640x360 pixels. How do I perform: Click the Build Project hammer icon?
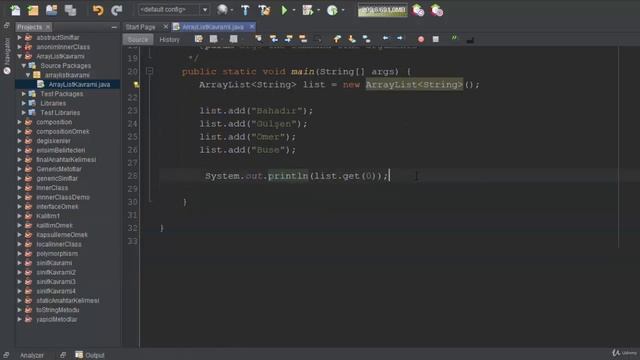(x=245, y=10)
